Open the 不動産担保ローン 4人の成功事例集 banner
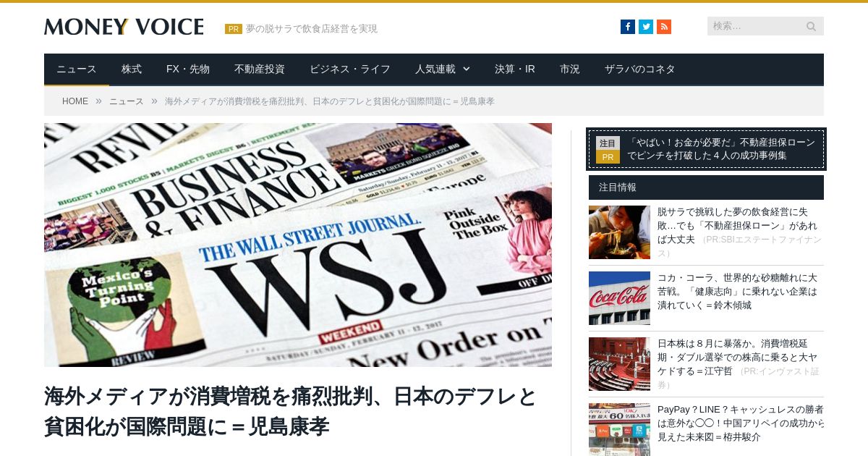 (x=706, y=149)
